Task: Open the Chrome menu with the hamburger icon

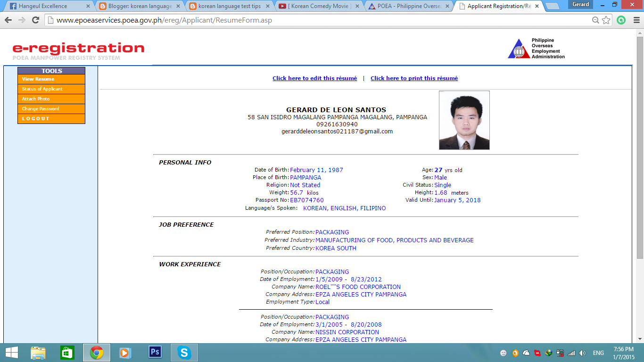Action: (636, 20)
